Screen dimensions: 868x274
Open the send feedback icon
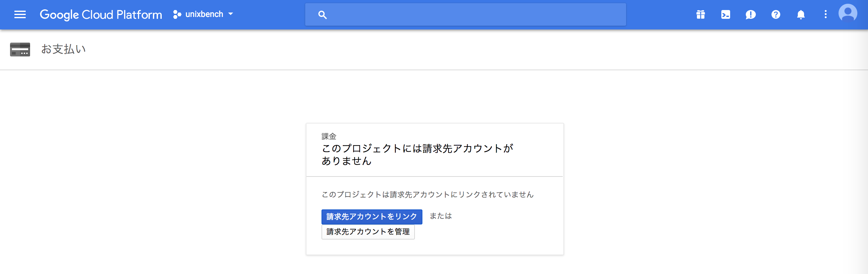pyautogui.click(x=750, y=14)
